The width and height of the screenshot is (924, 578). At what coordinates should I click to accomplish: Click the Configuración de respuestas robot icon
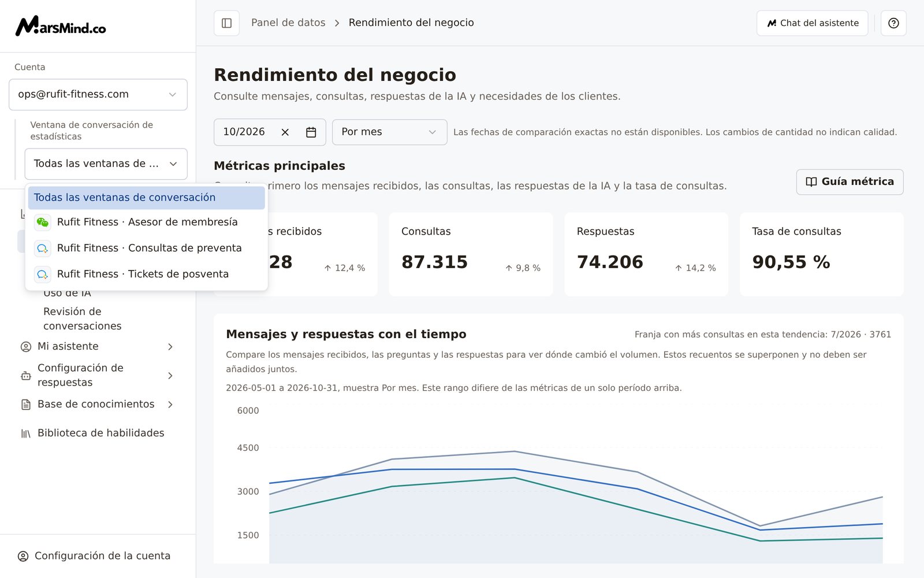point(26,376)
